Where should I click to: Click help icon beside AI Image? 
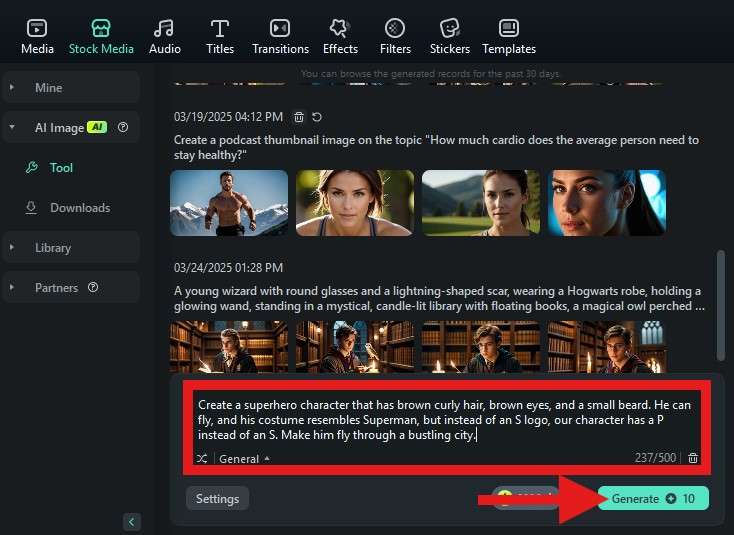[123, 127]
